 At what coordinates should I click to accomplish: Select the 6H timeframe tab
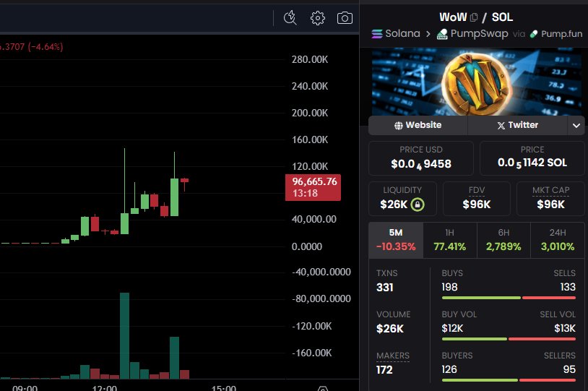503,240
